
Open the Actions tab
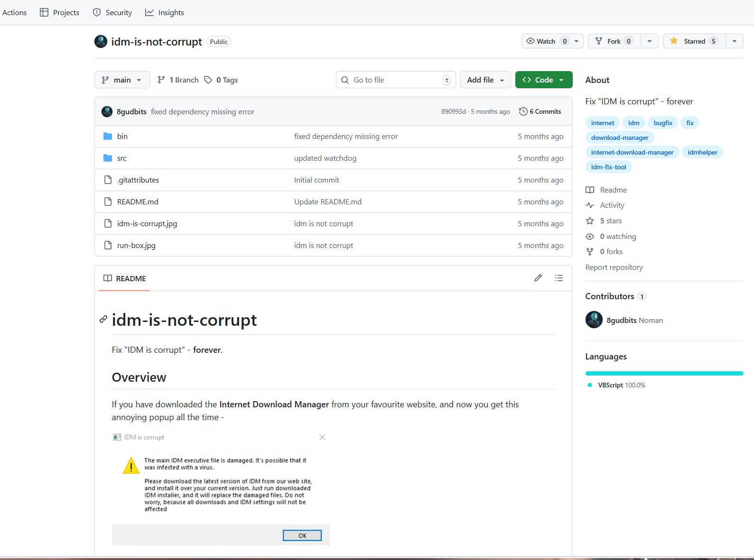14,12
